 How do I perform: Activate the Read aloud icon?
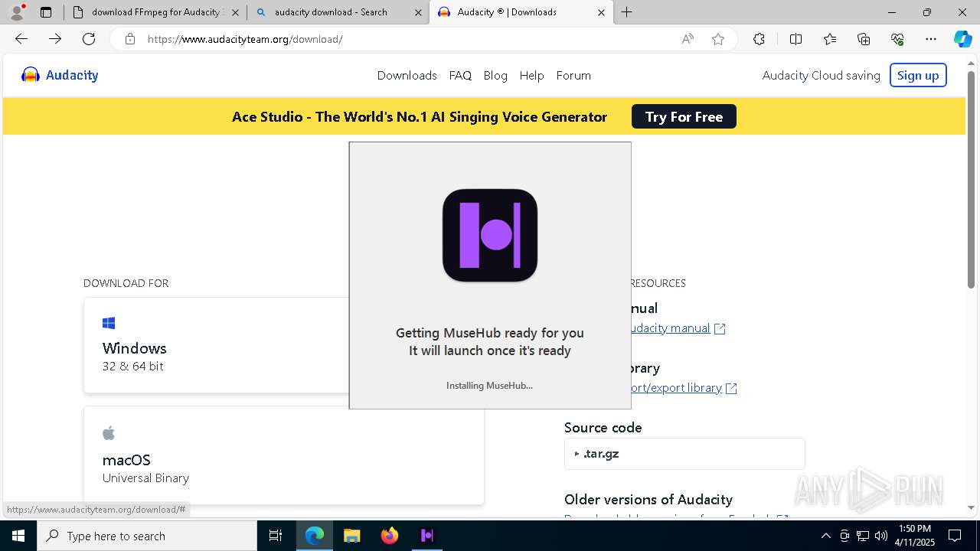point(688,39)
